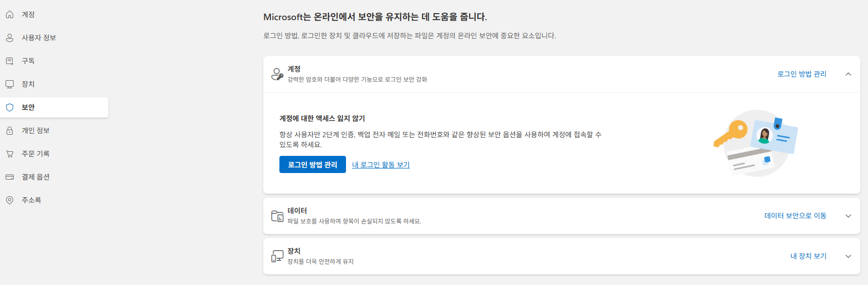Viewport: 868px width, 285px height.
Task: Click the 내 장치 보기 link
Action: point(808,256)
